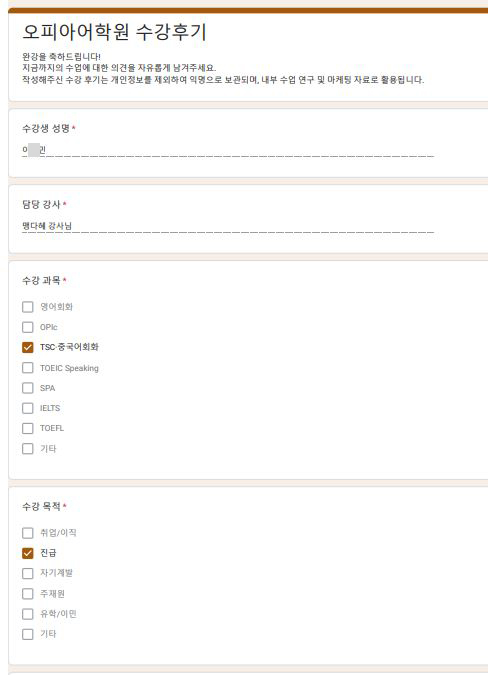Screen dimensions: 488x675
Task: Check the 취업/이직 purpose checkbox
Action: coord(28,533)
